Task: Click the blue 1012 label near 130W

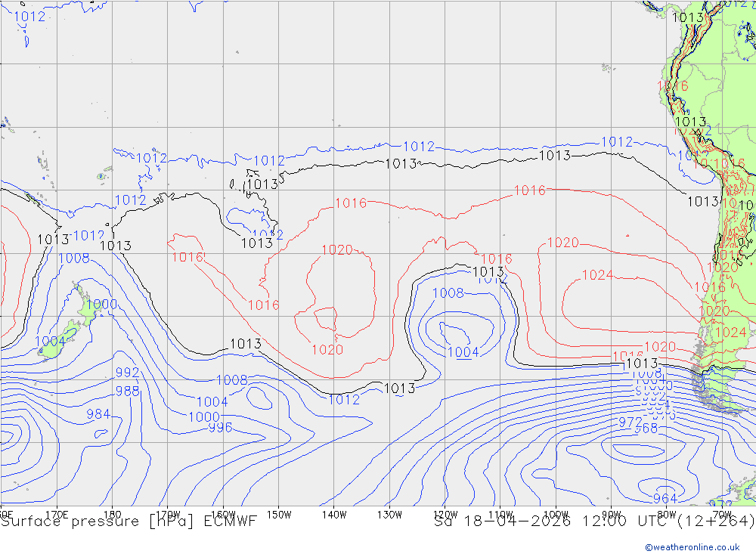Action: click(x=419, y=147)
